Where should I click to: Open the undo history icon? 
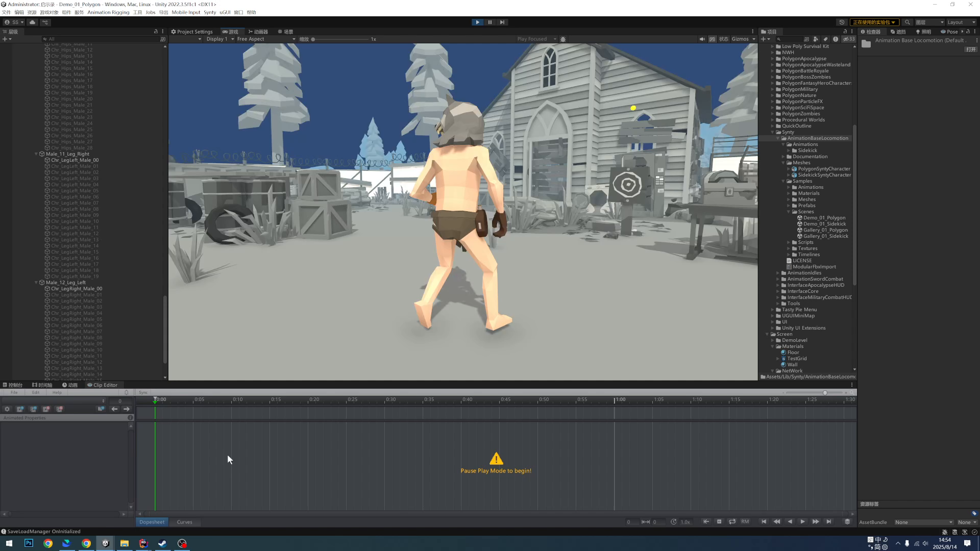click(842, 22)
